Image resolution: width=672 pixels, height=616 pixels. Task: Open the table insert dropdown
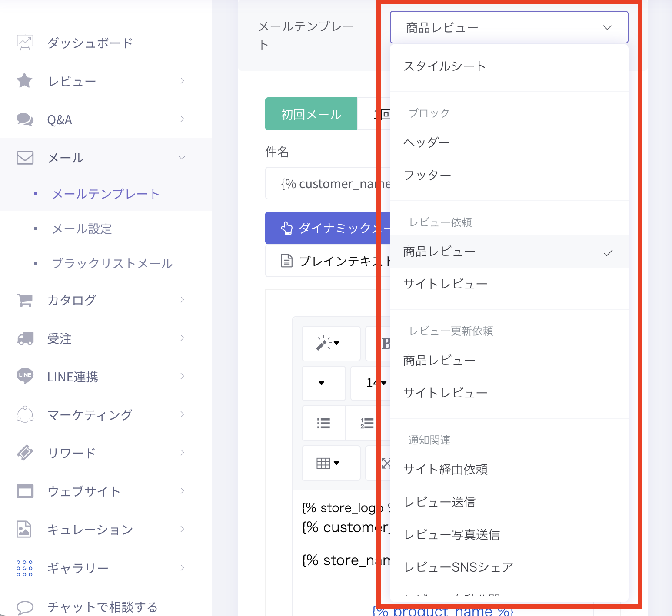[328, 463]
